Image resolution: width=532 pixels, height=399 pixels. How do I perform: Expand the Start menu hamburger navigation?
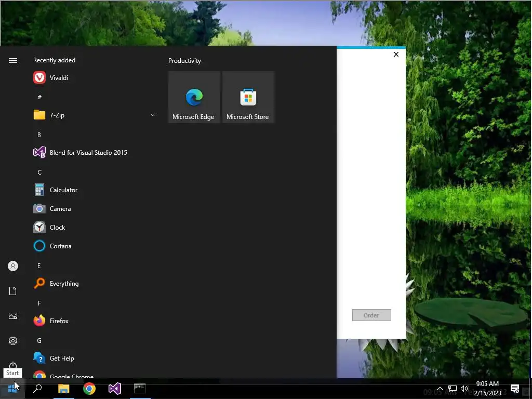13,60
